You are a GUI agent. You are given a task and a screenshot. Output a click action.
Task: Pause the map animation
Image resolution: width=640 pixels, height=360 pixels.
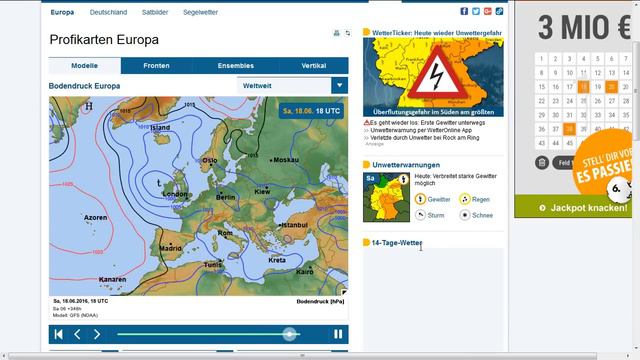coord(338,334)
